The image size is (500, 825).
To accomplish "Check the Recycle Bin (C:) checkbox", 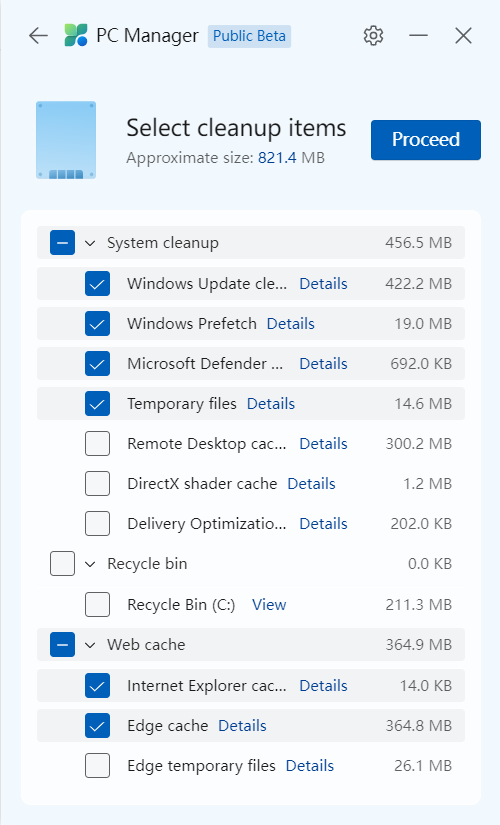I will pyautogui.click(x=97, y=605).
